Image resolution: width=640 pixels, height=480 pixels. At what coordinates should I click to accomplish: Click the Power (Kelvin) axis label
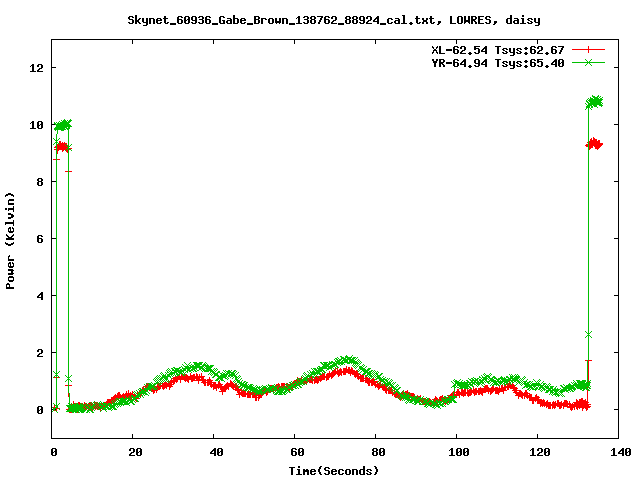point(10,241)
